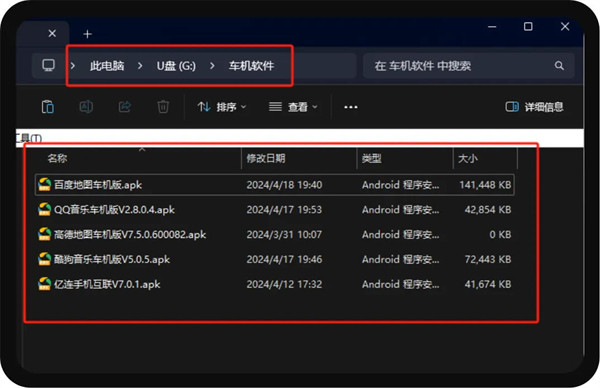Click the Paste clipboard icon in toolbar
The height and width of the screenshot is (388, 600).
pyautogui.click(x=48, y=107)
